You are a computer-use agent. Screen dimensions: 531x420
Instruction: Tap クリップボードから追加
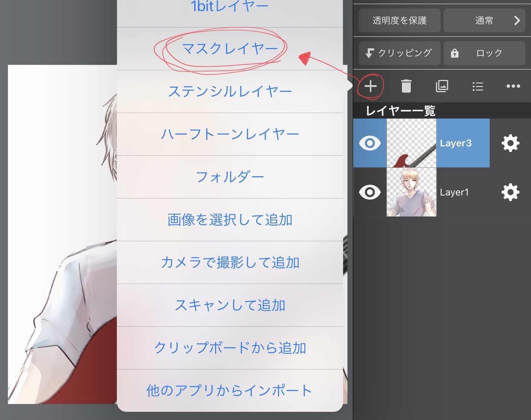(x=230, y=348)
